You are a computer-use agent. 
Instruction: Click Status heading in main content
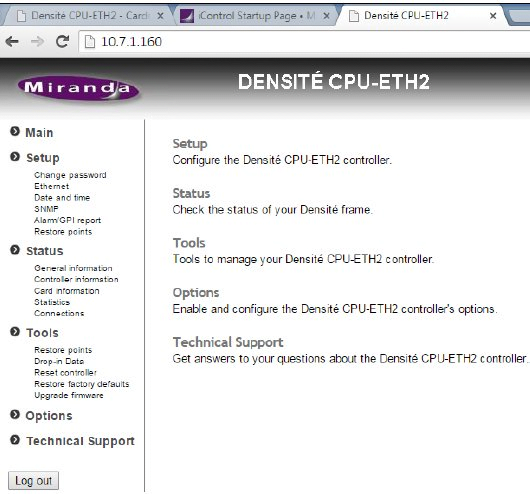point(191,193)
